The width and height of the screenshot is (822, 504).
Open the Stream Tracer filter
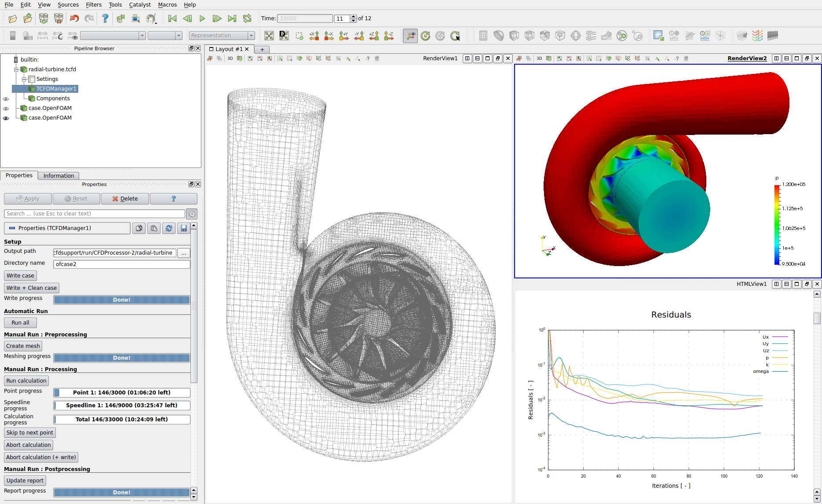point(591,36)
